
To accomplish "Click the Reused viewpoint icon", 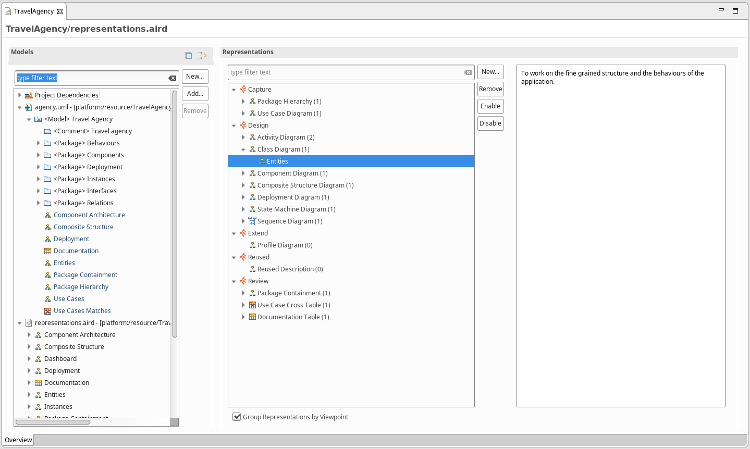I will 243,257.
